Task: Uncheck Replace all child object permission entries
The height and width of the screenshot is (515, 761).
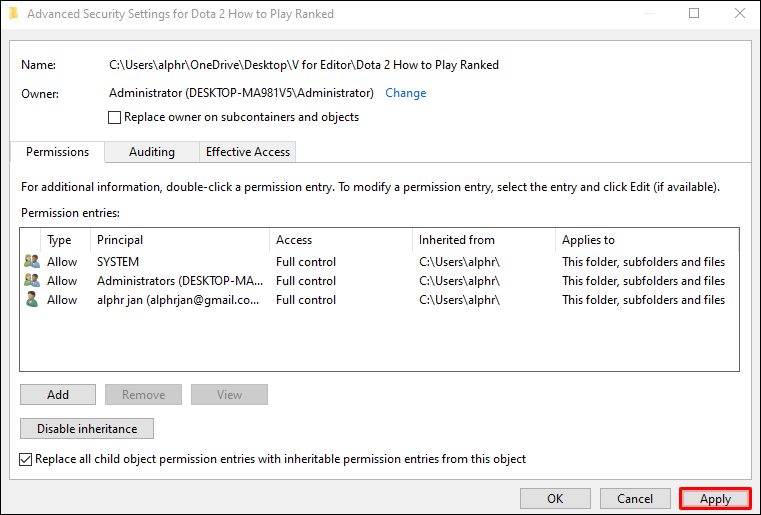Action: [26, 460]
